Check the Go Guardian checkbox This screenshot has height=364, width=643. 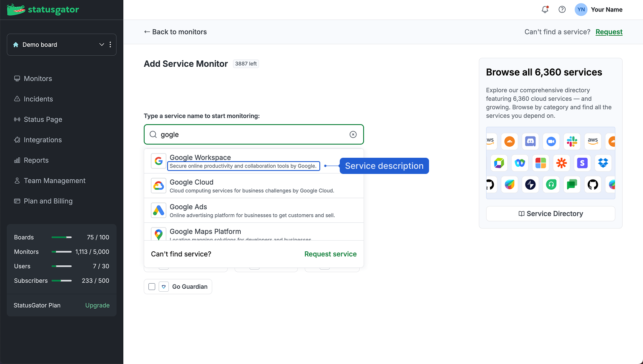[152, 287]
